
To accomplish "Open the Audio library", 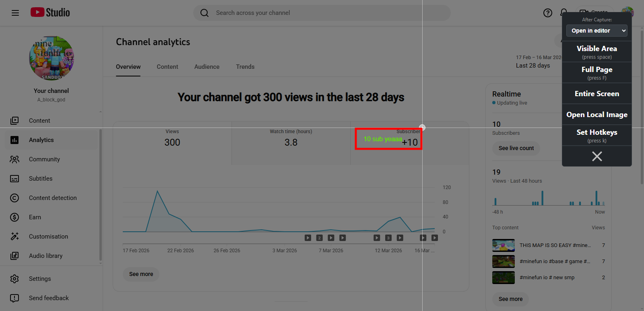I will pyautogui.click(x=45, y=256).
